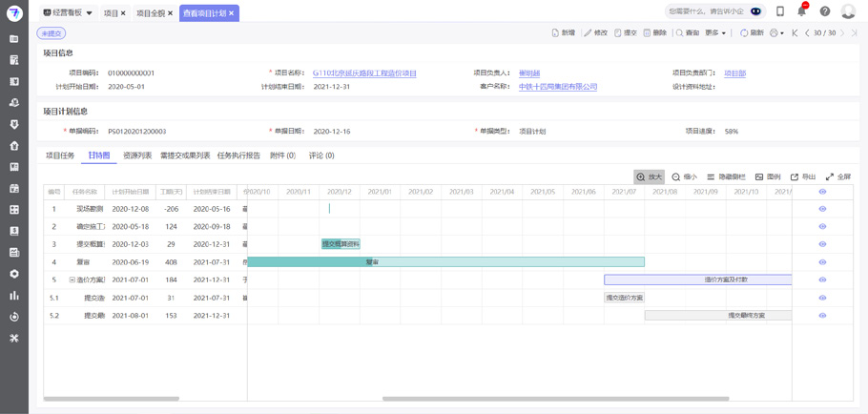Toggle eye icon in gantt header row
Image resolution: width=868 pixels, height=414 pixels.
(x=822, y=192)
